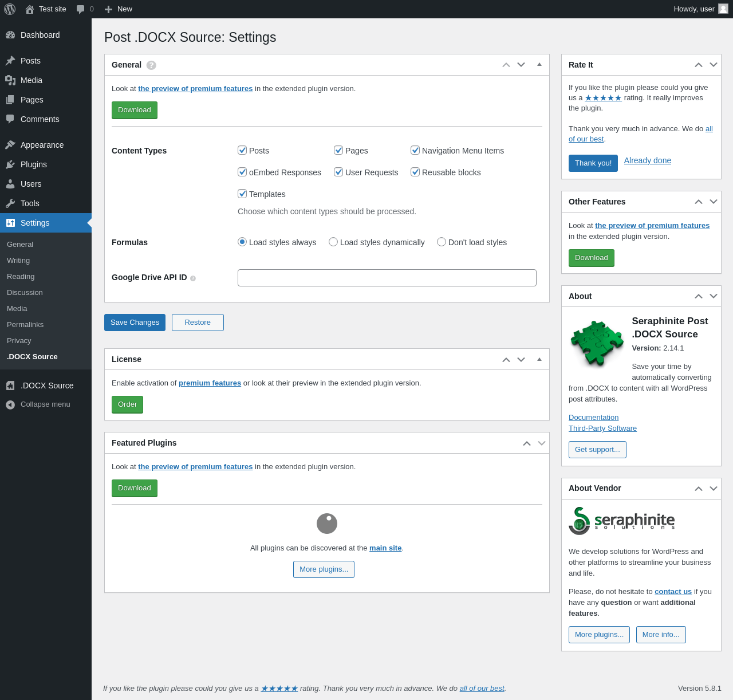
Task: Click Google Drive API ID help icon
Action: (193, 278)
